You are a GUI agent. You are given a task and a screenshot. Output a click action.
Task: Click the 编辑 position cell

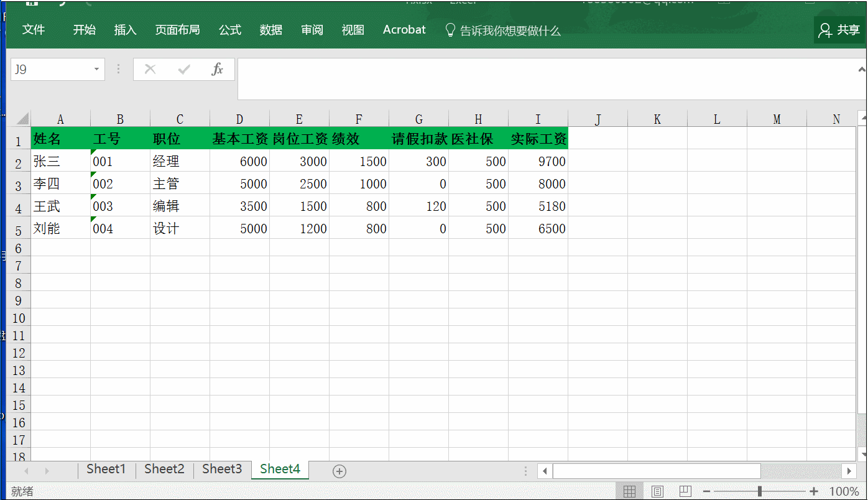180,206
